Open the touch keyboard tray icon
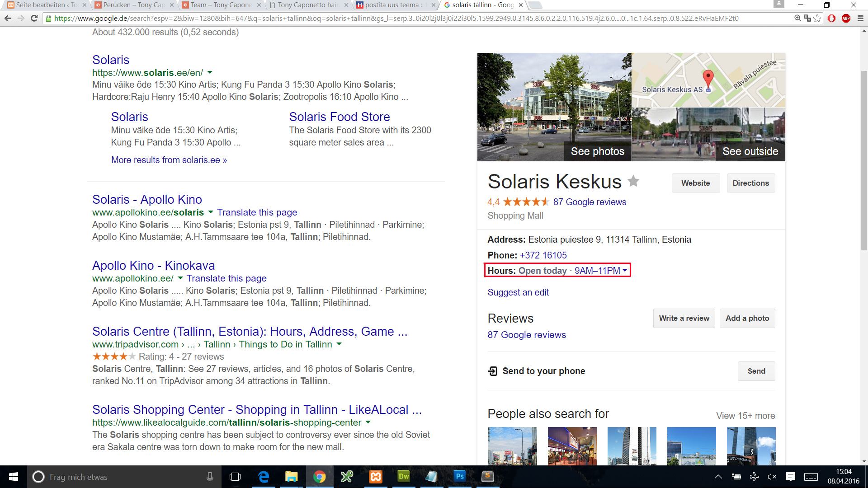The height and width of the screenshot is (488, 868). 811,477
